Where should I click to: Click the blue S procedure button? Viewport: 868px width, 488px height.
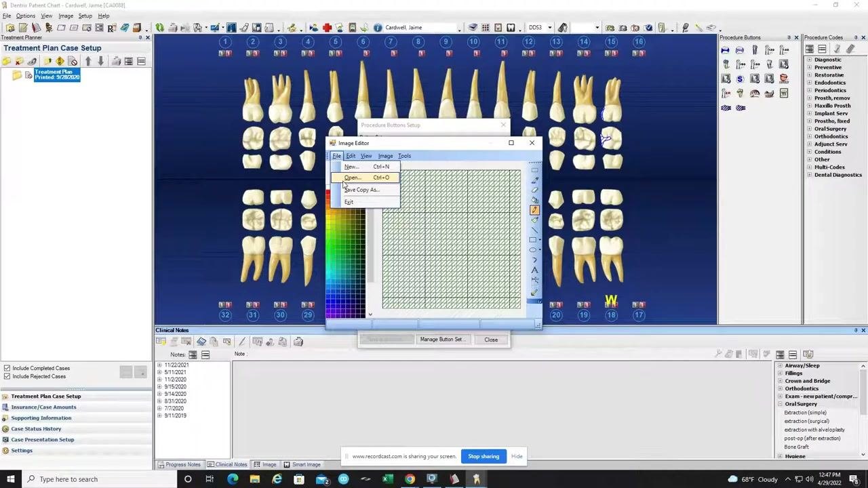click(x=740, y=79)
